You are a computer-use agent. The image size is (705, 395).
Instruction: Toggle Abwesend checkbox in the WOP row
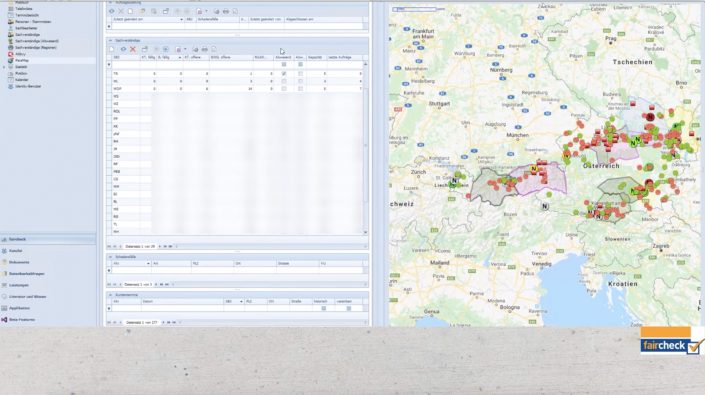284,89
